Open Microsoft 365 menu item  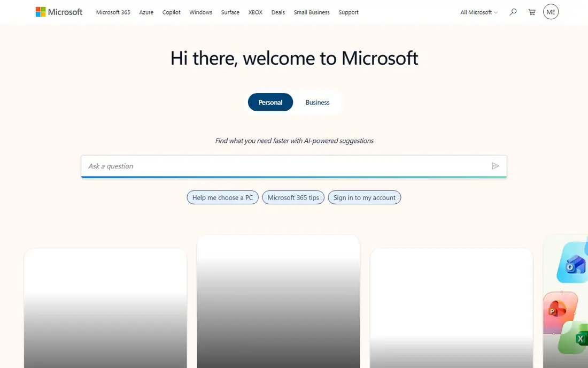113,12
